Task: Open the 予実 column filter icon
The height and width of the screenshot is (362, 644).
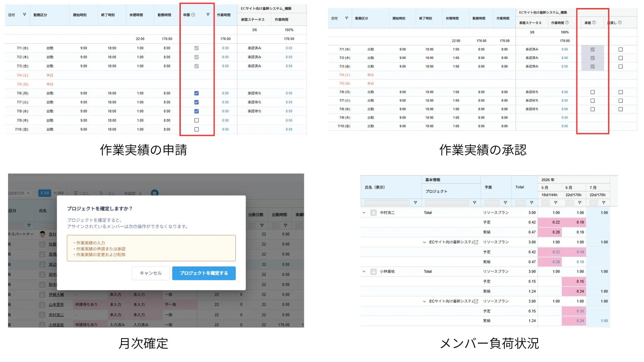Action: [505, 203]
